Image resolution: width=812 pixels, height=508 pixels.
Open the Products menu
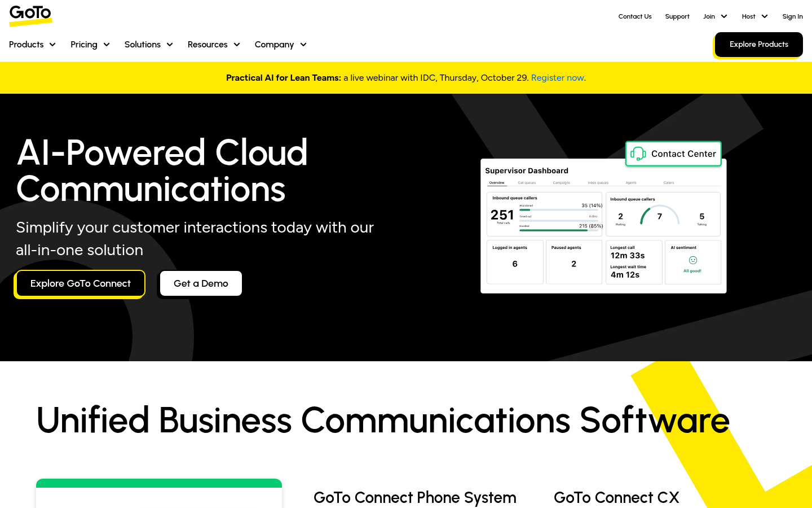32,45
